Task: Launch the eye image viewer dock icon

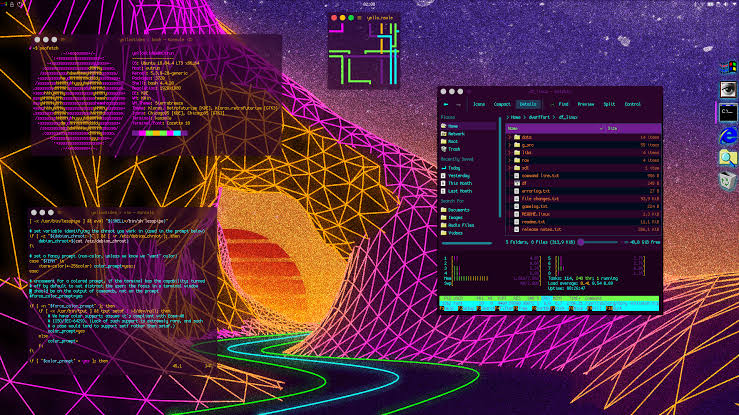Action: coord(728,90)
